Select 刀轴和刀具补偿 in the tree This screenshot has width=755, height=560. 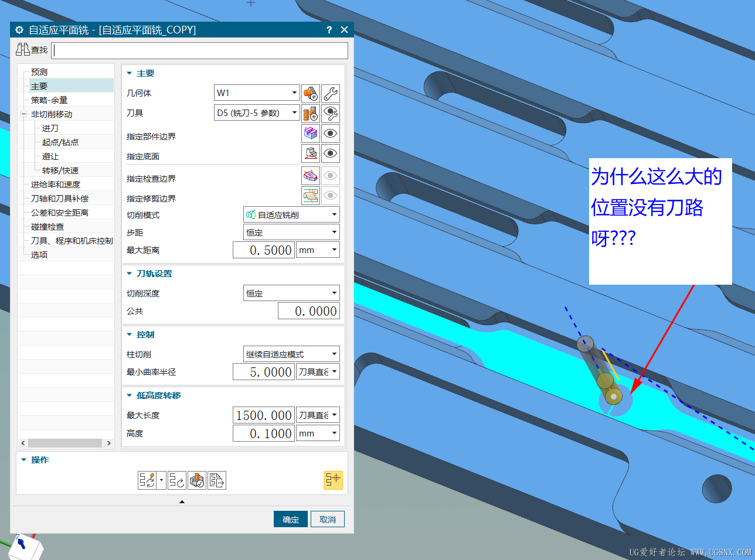[x=60, y=199]
